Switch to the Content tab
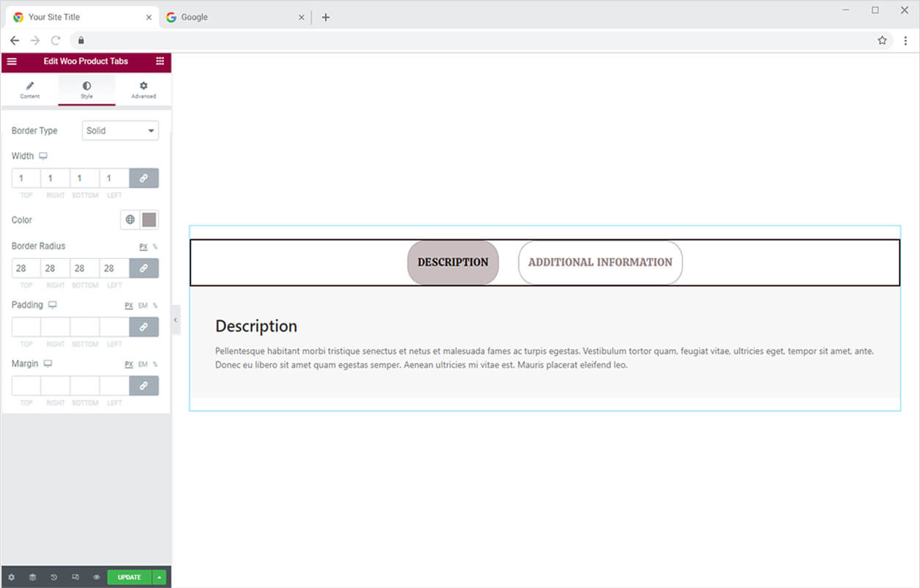Screen dimensions: 920x588 [30, 89]
